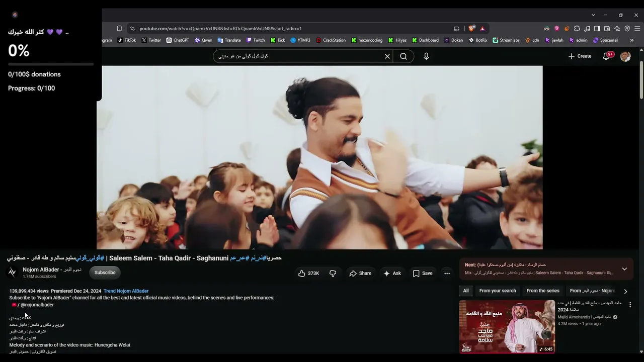Viewport: 644px width, 362px height.
Task: Expand the Next mix playlist panel
Action: pos(624,269)
